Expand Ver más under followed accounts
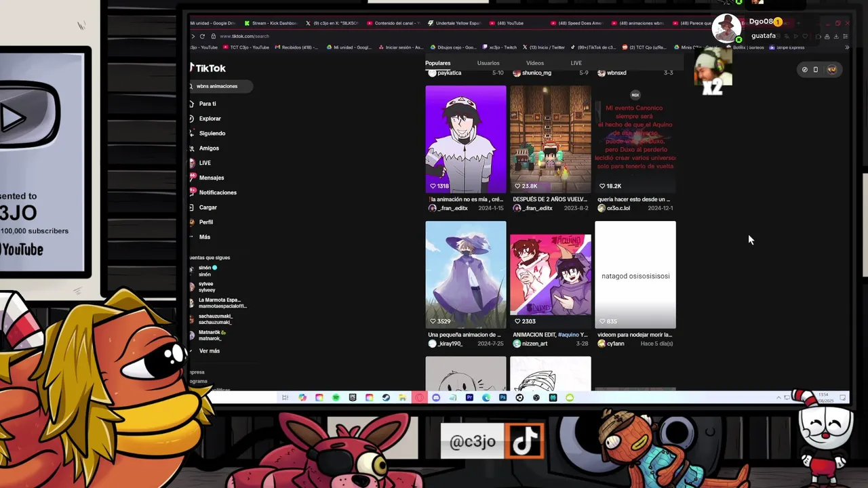The width and height of the screenshot is (868, 488). (209, 351)
